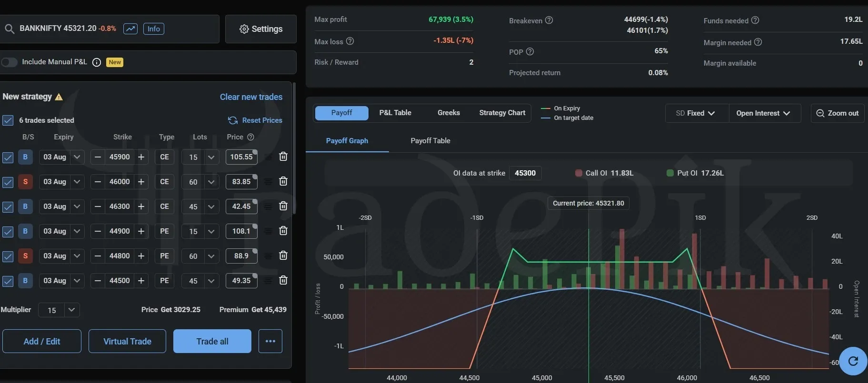Screen dimensions: 868x383
Task: Increase strike of the 46300 row with plus
Action: click(x=141, y=206)
